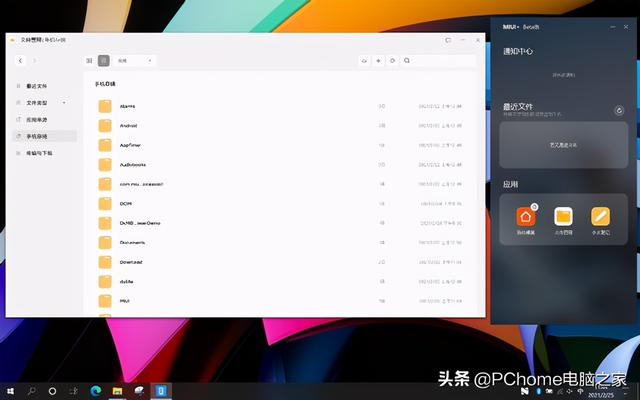Screen dimensions: 640x400
Task: Click the search field in file manager
Action: (x=440, y=61)
